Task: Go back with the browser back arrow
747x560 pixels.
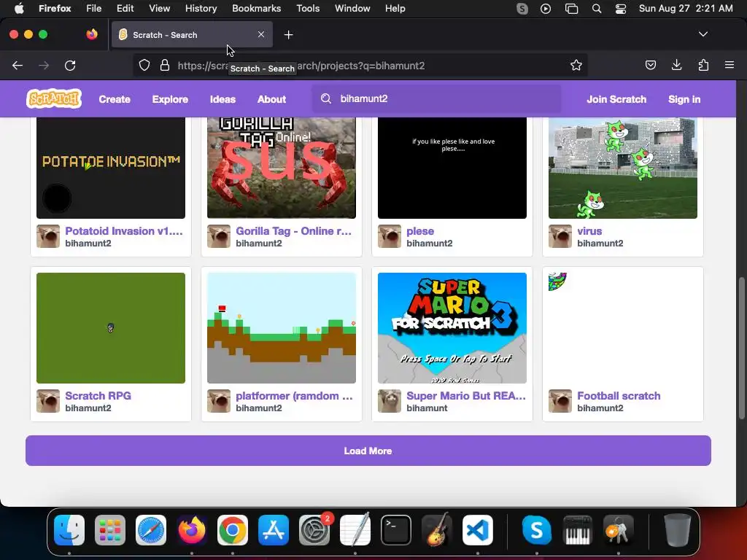Action: (18, 66)
